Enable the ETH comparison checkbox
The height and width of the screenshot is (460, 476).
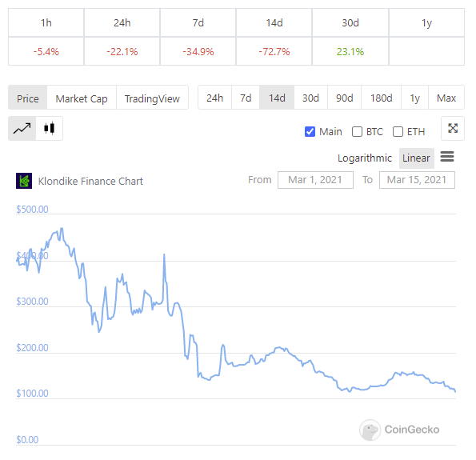[x=398, y=132]
